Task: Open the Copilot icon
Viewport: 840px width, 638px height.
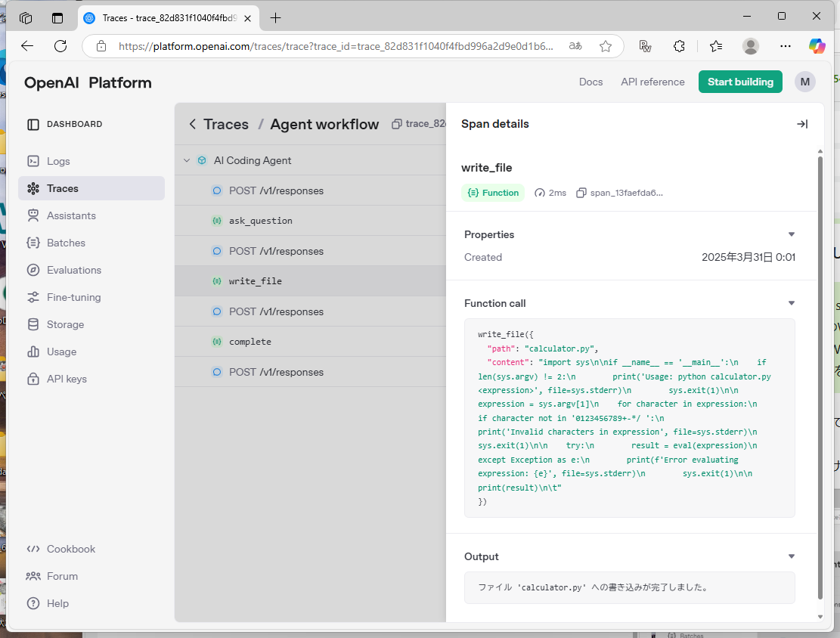Action: click(x=817, y=46)
